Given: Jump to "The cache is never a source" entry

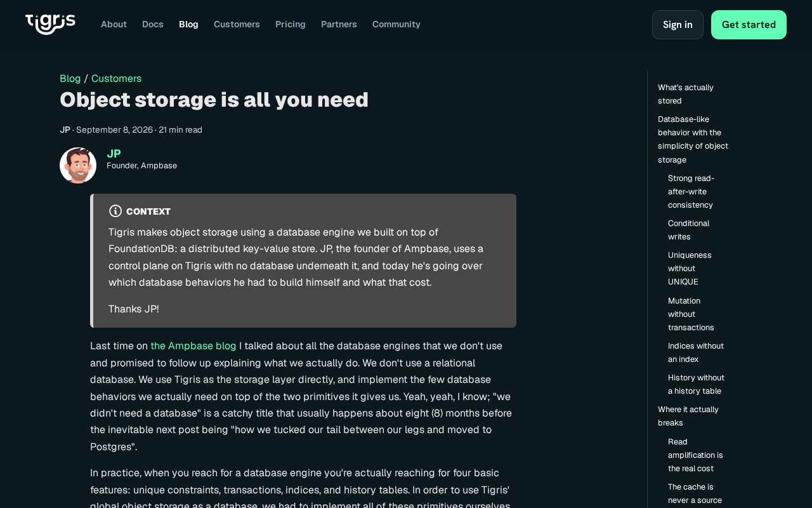Looking at the screenshot, I should coord(695,493).
